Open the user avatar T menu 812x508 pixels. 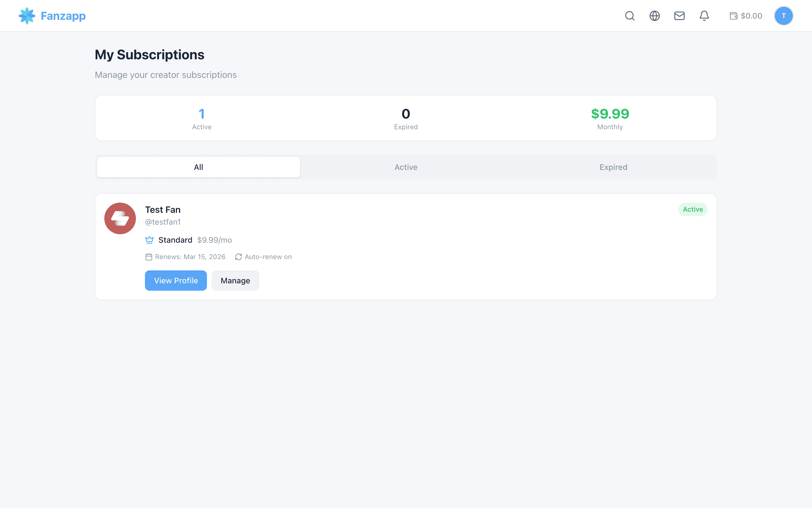(x=784, y=16)
